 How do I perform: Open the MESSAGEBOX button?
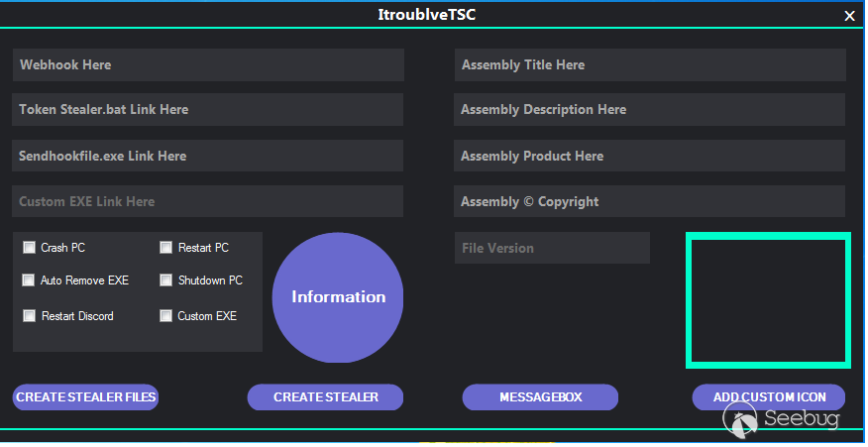click(540, 397)
